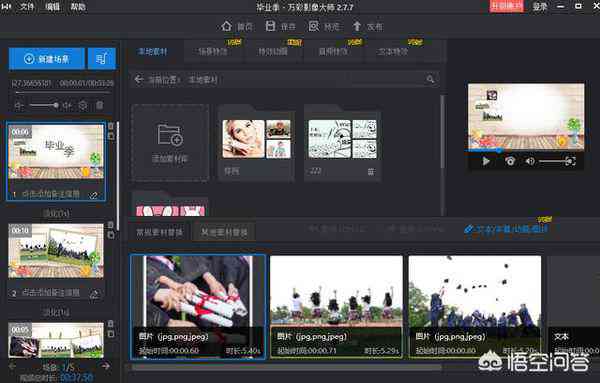Click the blue VIP subtitle edit link
The width and height of the screenshot is (600, 383).
click(506, 229)
